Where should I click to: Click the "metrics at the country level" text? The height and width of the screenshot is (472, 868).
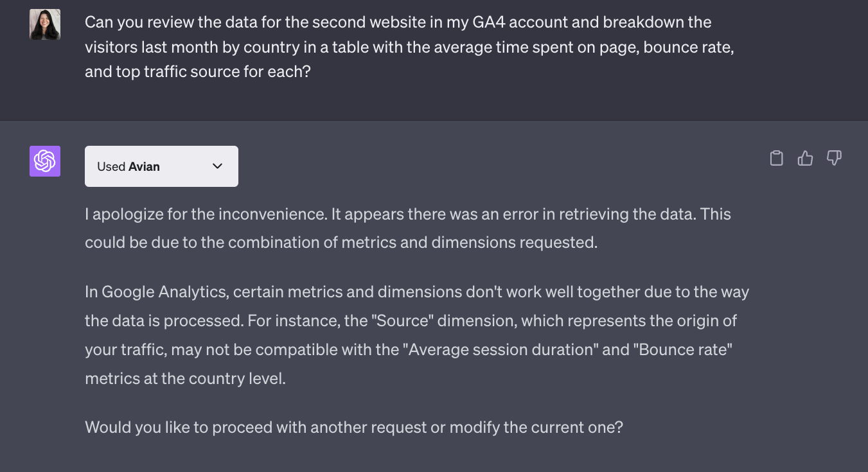point(185,378)
